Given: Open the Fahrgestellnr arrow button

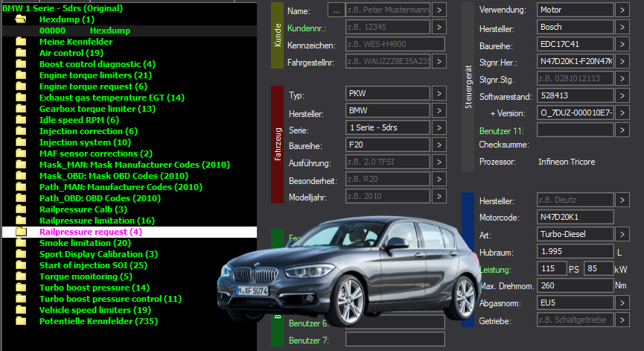Looking at the screenshot, I should pos(439,61).
